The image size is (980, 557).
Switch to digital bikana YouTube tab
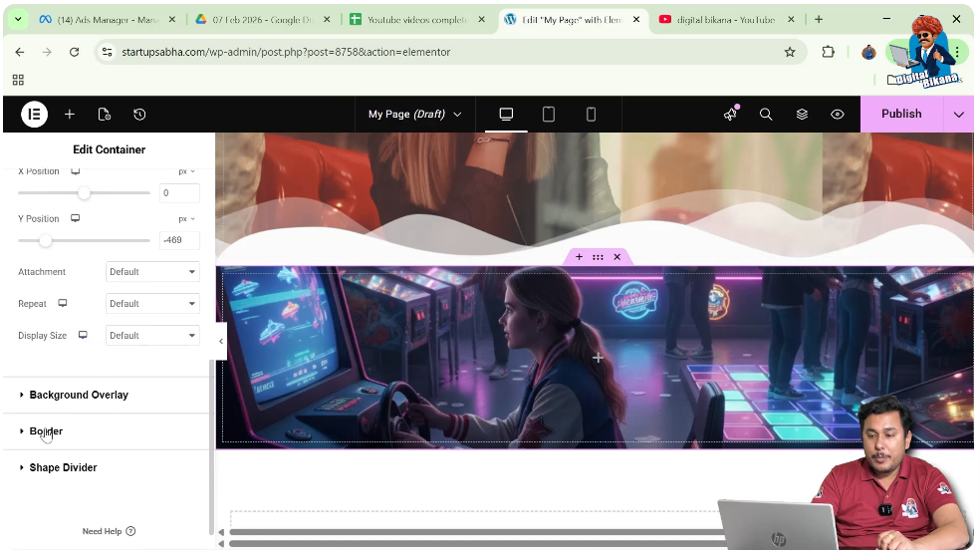[725, 19]
